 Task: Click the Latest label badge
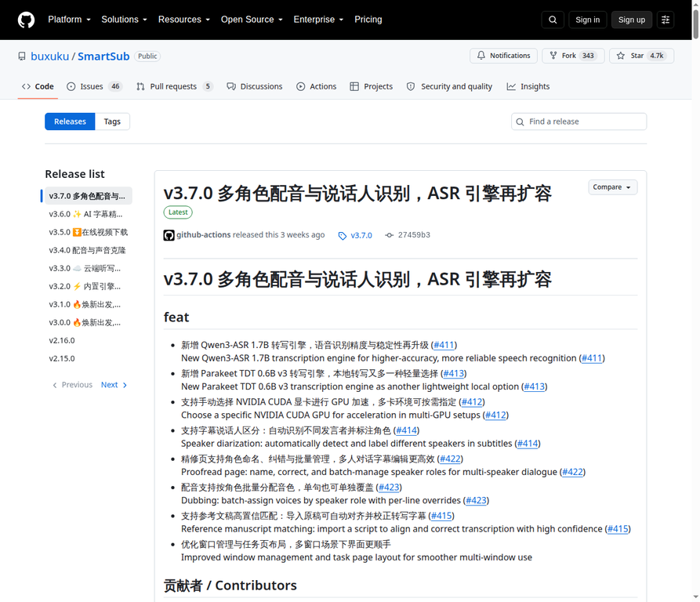178,212
